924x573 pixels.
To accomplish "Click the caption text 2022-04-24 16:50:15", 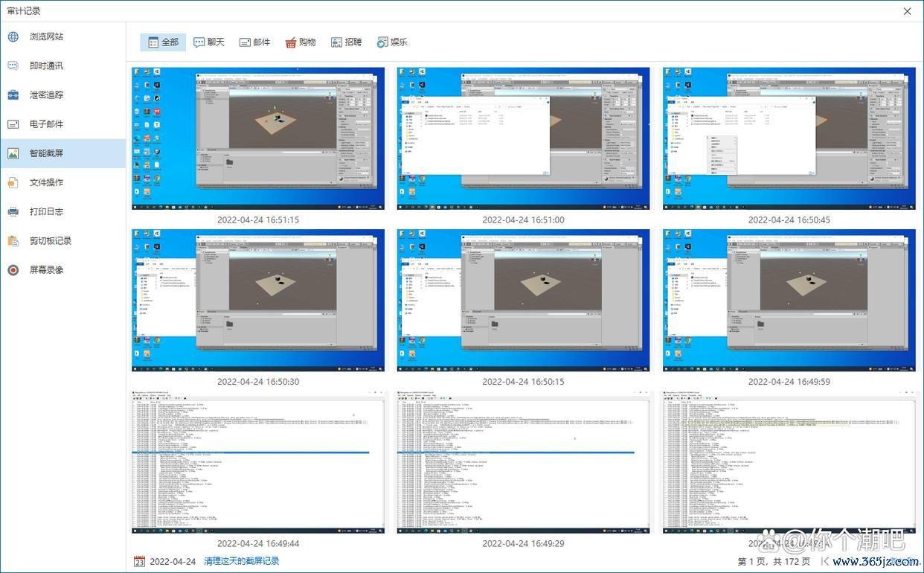I will tap(524, 382).
